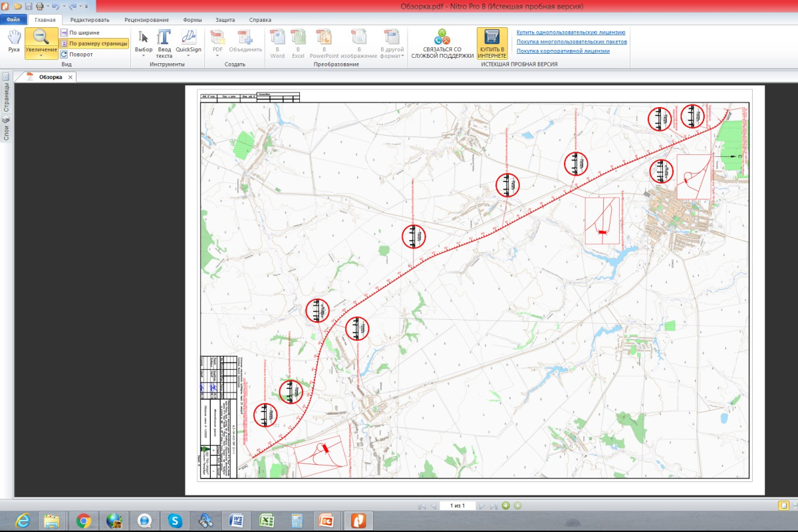Toggle По ширине fit width mode
Image resolution: width=798 pixels, height=532 pixels.
point(80,33)
